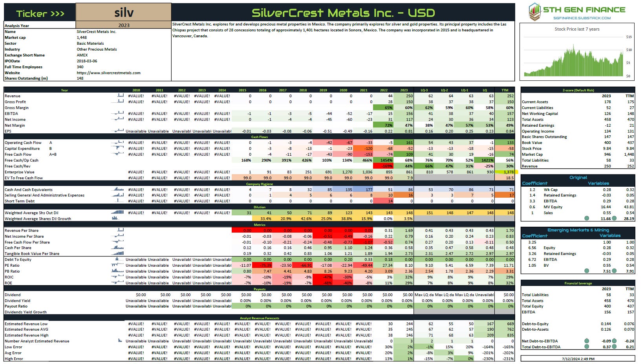Screen dimensions: 644x364
Task: Select the Full Time Employees value 340
Action: coord(80,67)
